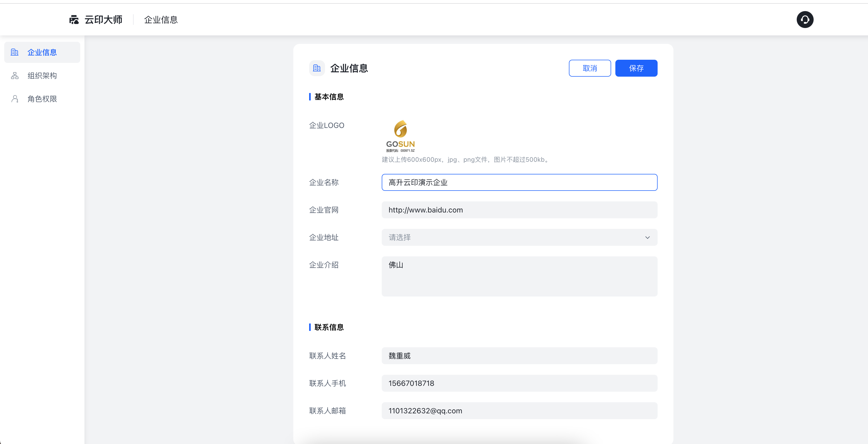Click the 联系人手机 label
Screen dimensions: 868x444
click(x=328, y=383)
